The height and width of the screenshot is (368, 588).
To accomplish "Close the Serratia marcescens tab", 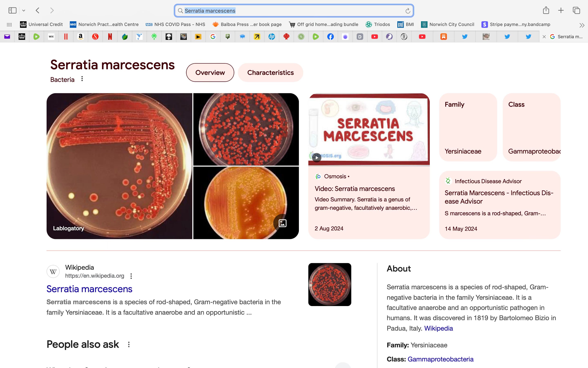I will coord(544,37).
